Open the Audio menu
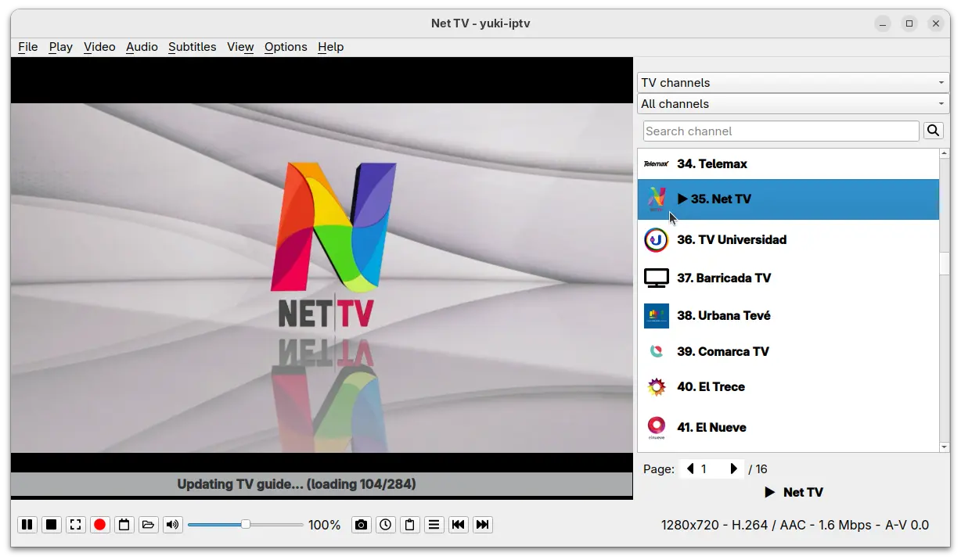The width and height of the screenshot is (961, 560). pos(142,47)
